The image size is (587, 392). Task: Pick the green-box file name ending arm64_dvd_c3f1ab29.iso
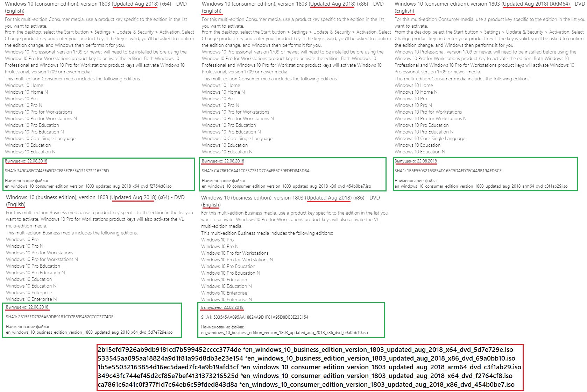[481, 186]
